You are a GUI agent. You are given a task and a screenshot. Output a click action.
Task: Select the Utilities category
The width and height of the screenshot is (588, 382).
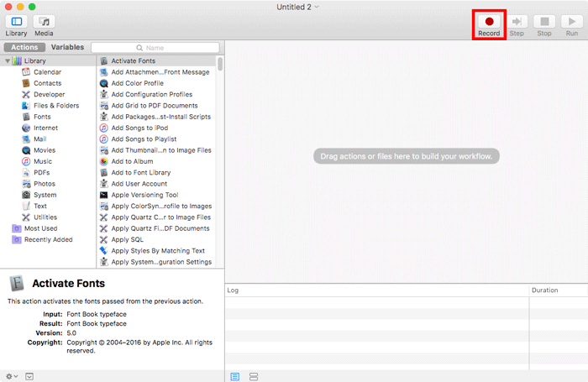[x=45, y=217]
